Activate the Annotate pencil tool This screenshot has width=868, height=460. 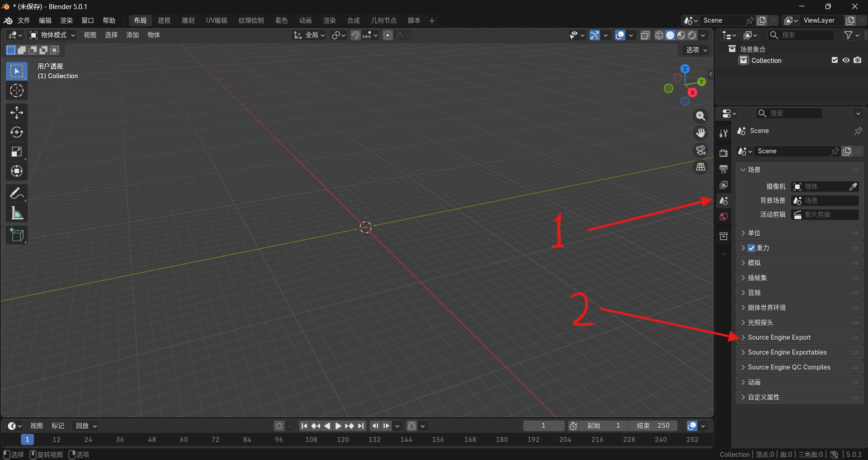[x=17, y=194]
